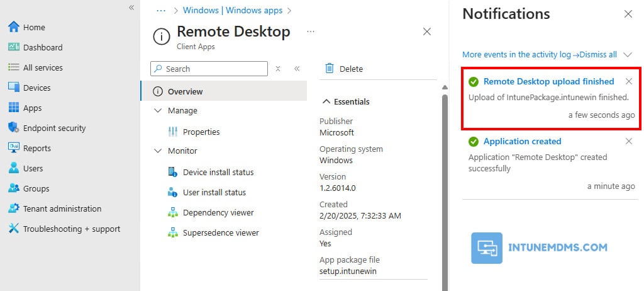Select the Assigned value Yes
The image size is (644, 291).
tap(325, 243)
